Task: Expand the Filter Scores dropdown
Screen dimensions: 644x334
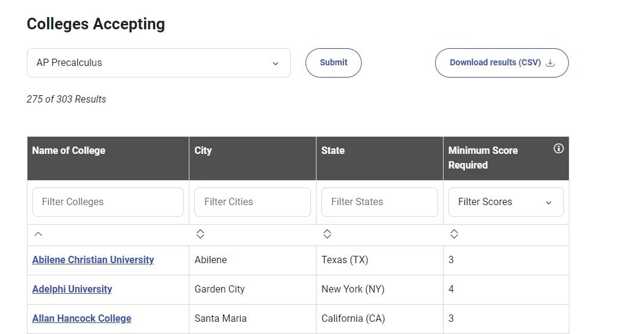Action: pyautogui.click(x=505, y=202)
